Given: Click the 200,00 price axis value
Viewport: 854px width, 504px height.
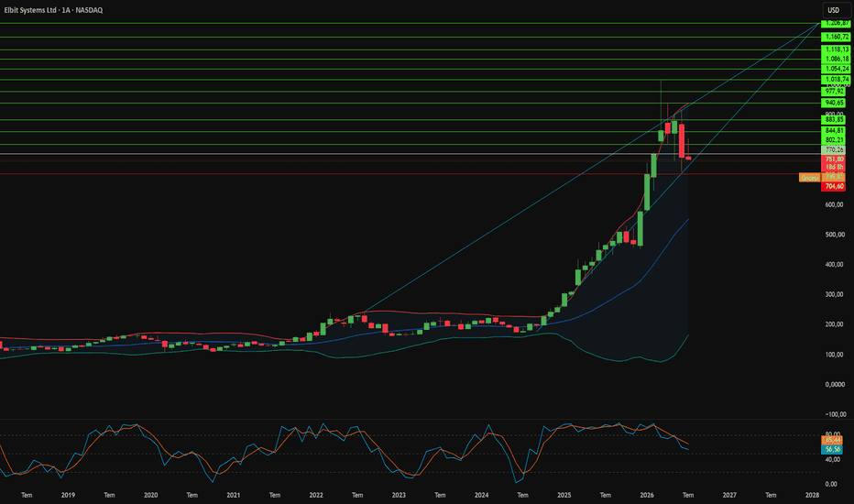Looking at the screenshot, I should 835,324.
